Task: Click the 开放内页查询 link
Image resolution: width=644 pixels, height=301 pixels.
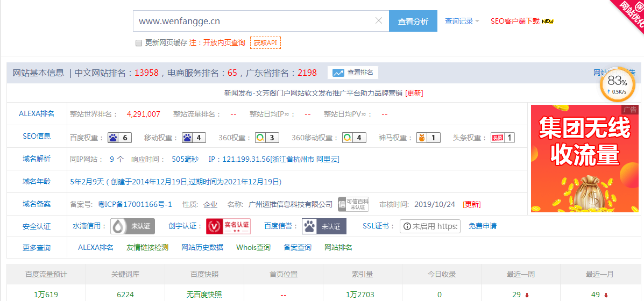Action: [224, 42]
